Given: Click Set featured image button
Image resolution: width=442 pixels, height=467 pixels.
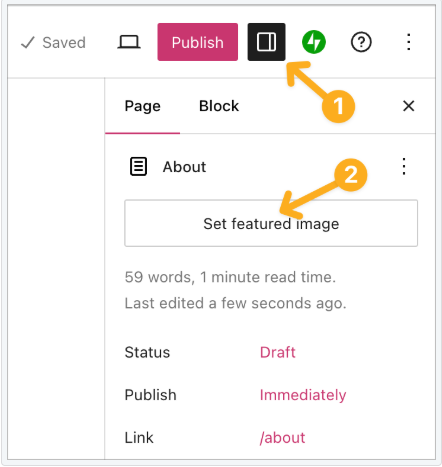Looking at the screenshot, I should pos(271,223).
